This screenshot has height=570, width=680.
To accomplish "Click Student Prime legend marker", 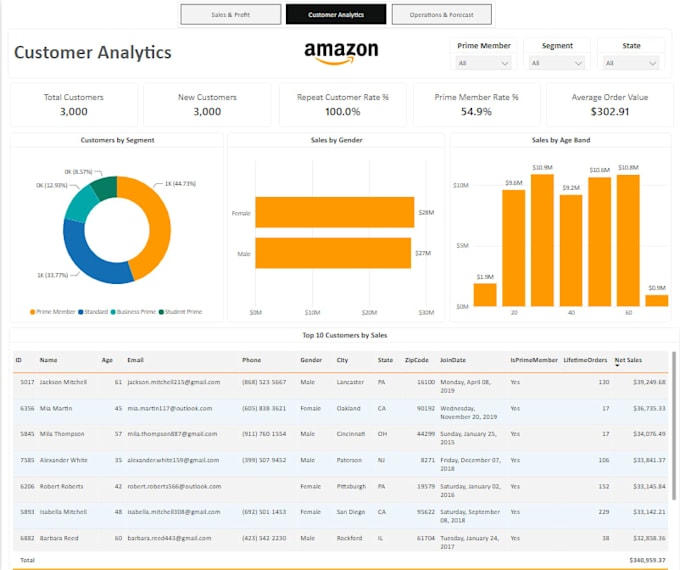I will (x=161, y=312).
